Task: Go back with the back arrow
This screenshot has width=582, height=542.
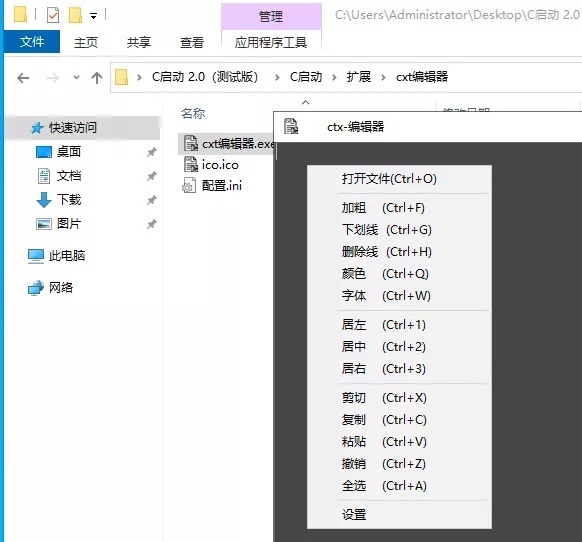Action: 23,78
